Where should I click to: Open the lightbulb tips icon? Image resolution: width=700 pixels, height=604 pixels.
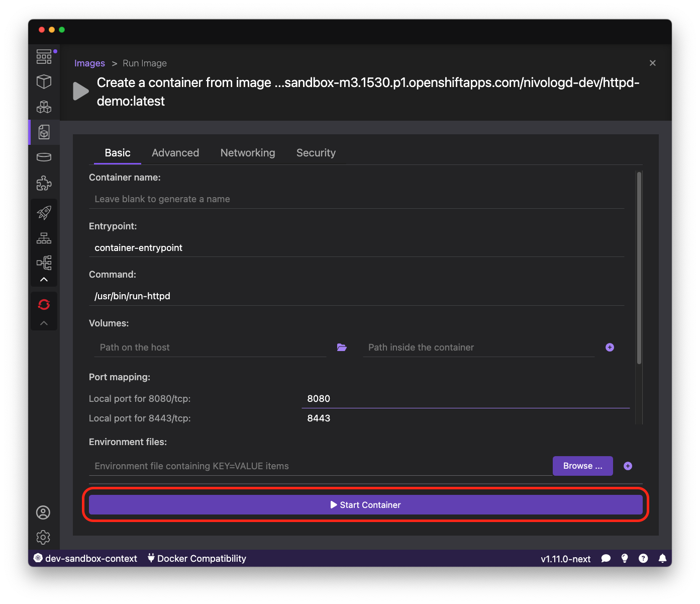pyautogui.click(x=625, y=558)
